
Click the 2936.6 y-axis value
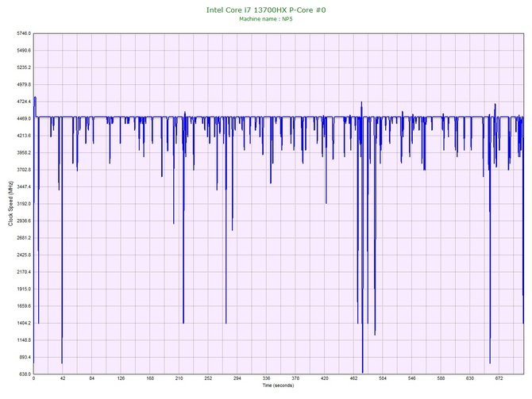24,221
